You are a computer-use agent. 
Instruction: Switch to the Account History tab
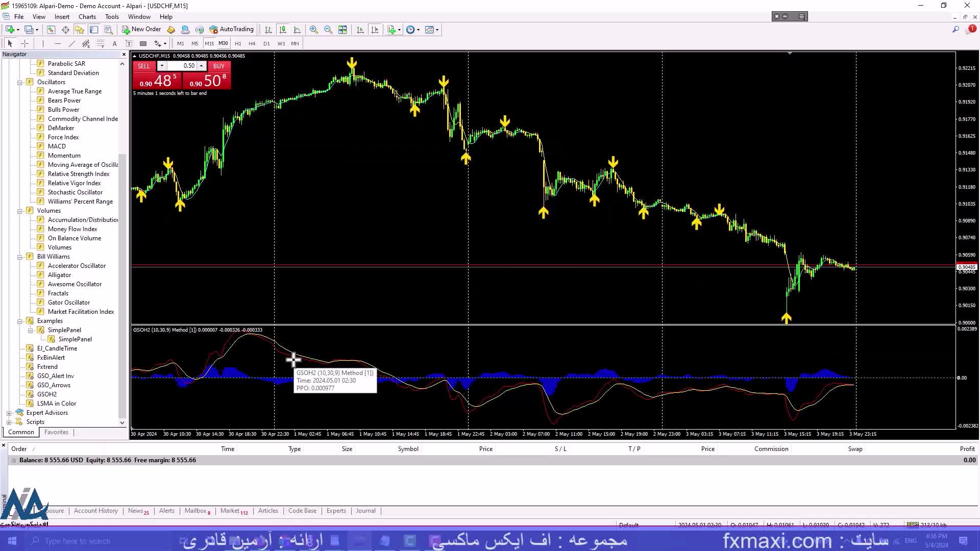[x=95, y=511]
